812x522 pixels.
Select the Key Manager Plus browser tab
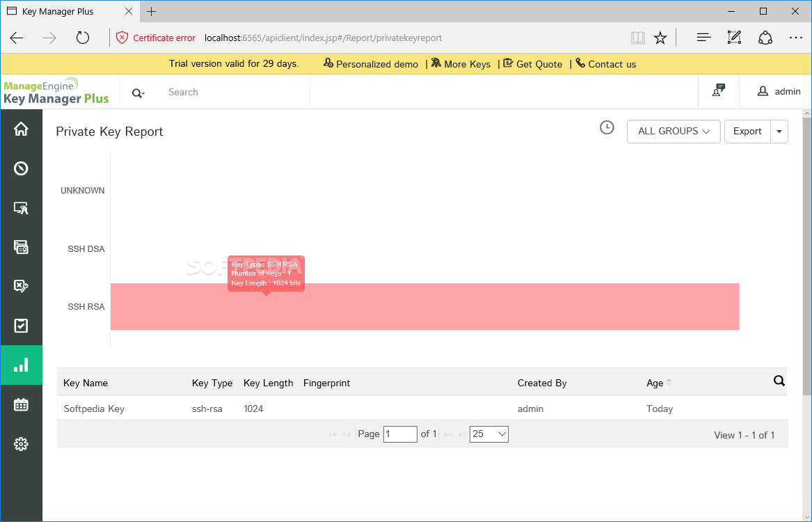pos(70,11)
